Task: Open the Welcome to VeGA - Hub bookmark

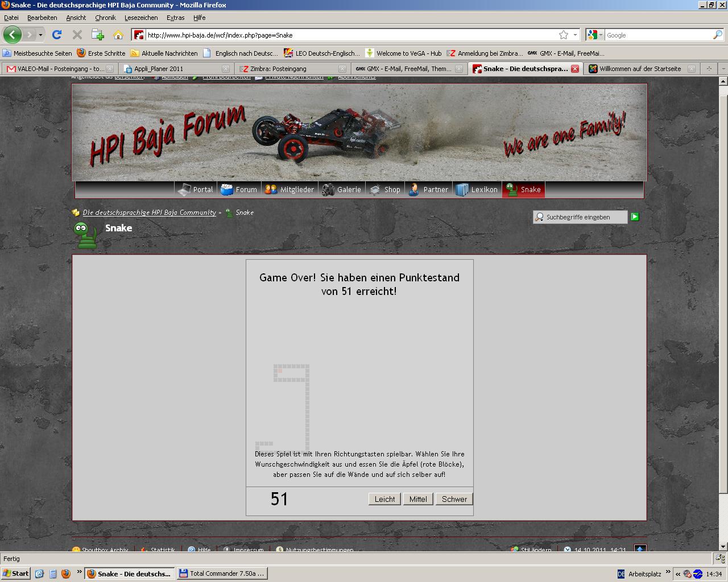Action: tap(404, 53)
